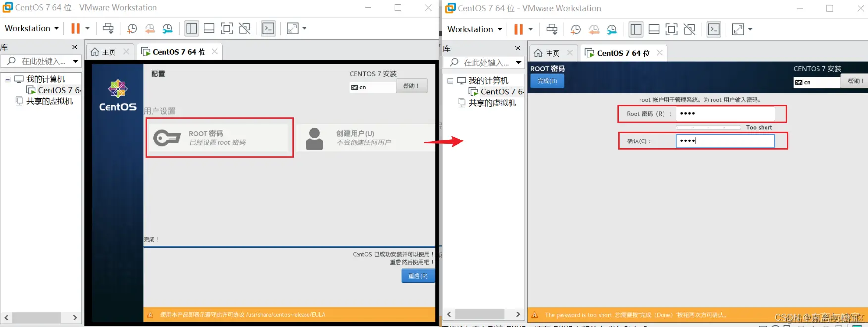Open stretch options dropdown arrow in right toolbar
Viewport: 868px width, 327px height.
(750, 29)
